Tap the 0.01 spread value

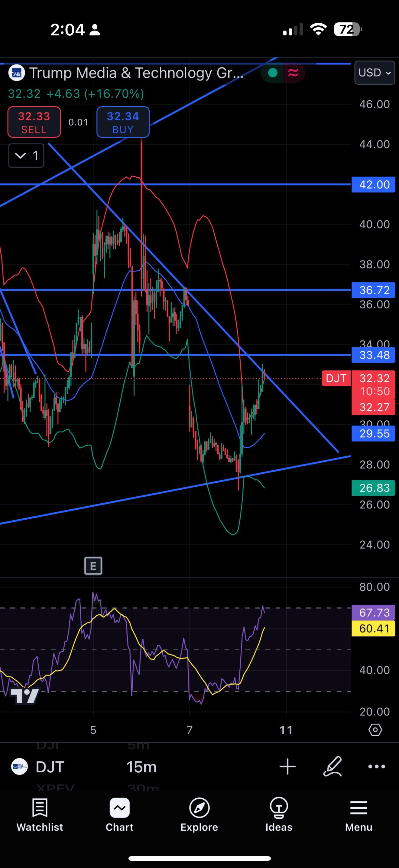(78, 122)
